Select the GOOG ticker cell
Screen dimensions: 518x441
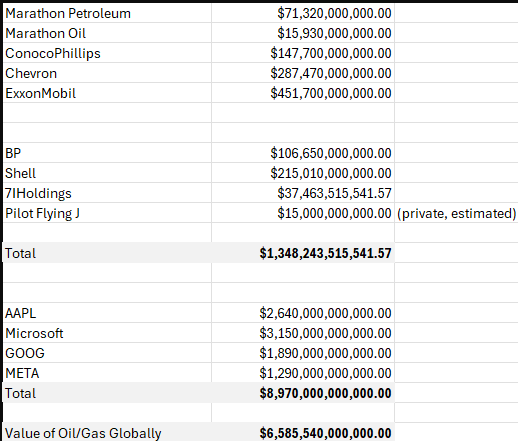click(x=107, y=353)
